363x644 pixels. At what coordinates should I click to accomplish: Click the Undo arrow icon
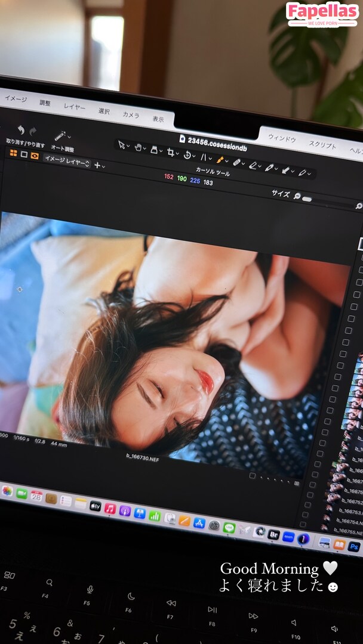20,129
